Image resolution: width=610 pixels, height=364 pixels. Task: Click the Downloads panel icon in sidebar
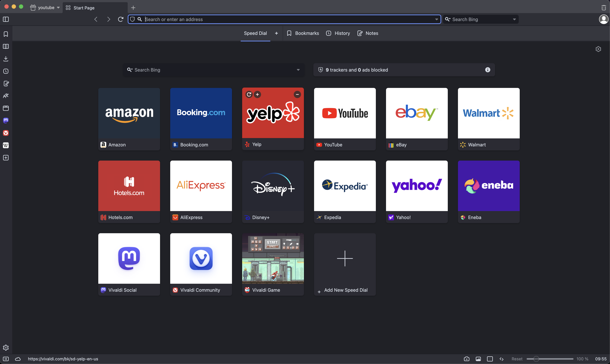[x=6, y=58]
